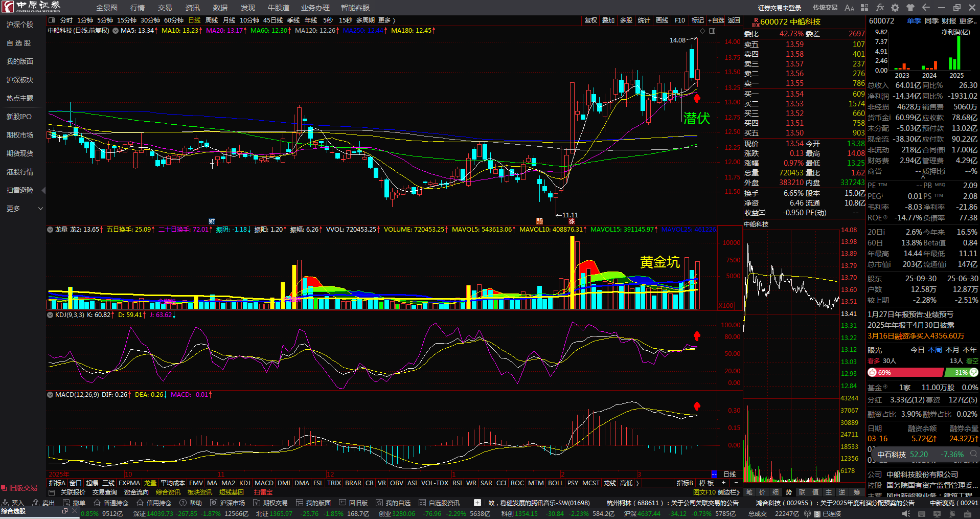Add stock with the +自选 button
This screenshot has height=519, width=980.
(x=716, y=20)
